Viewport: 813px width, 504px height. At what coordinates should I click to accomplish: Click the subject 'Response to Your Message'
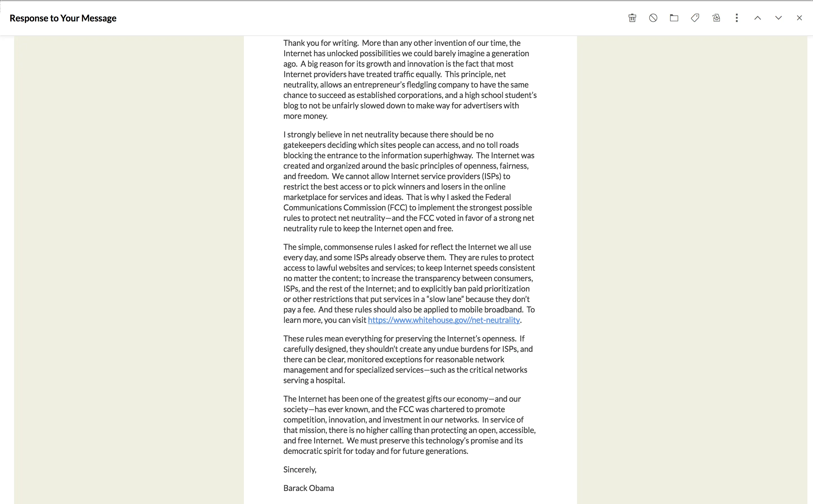(63, 18)
